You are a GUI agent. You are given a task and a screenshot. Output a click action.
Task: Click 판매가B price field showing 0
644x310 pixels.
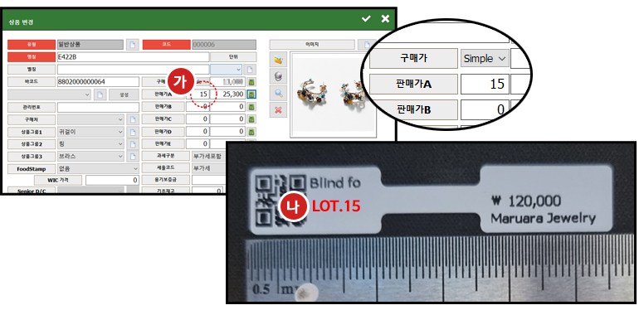click(227, 107)
